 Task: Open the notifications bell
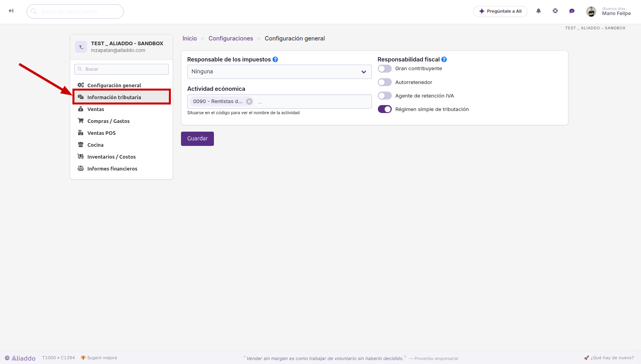click(539, 11)
